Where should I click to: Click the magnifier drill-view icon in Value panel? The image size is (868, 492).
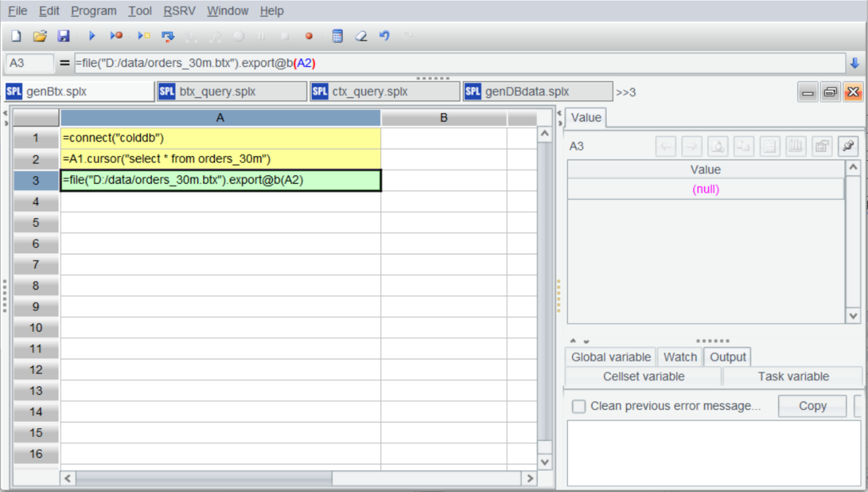[718, 147]
